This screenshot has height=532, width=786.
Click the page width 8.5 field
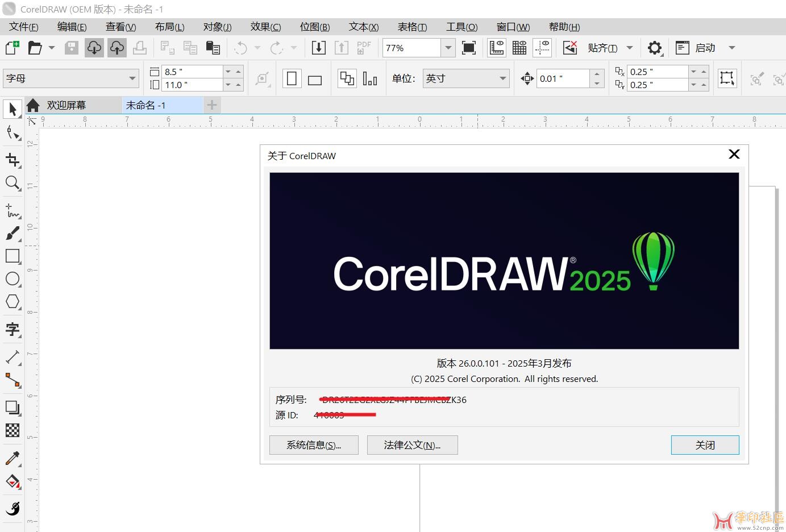pos(193,72)
